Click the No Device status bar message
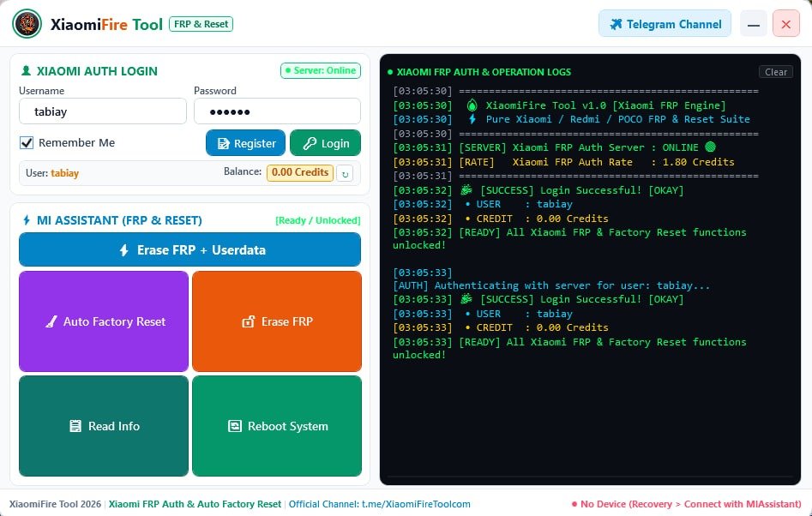This screenshot has width=812, height=516. point(687,504)
